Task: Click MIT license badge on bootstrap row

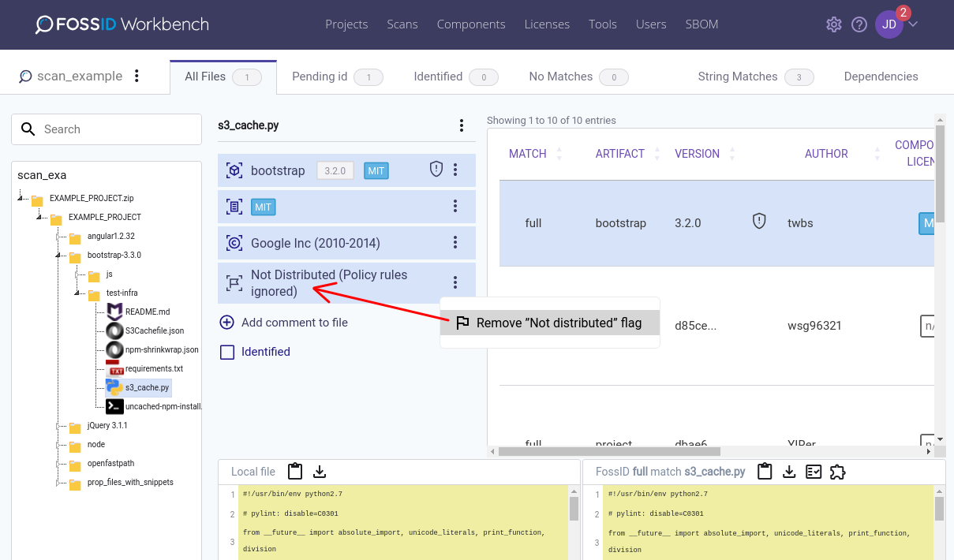Action: (x=376, y=170)
